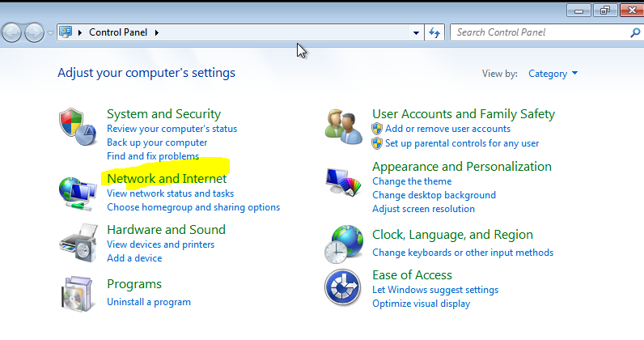Click Add or remove user accounts
Viewport: 644px width, 340px height.
click(447, 129)
